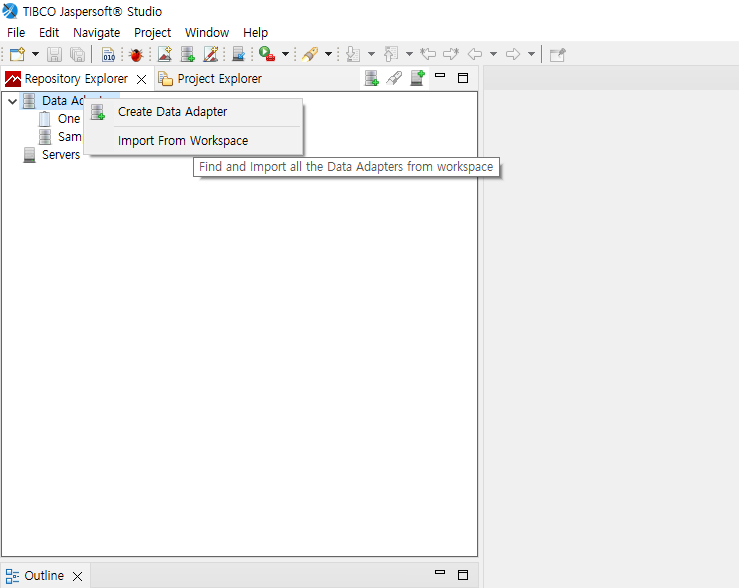Screen dimensions: 739x588
Task: Click the new report image icon
Action: [164, 54]
